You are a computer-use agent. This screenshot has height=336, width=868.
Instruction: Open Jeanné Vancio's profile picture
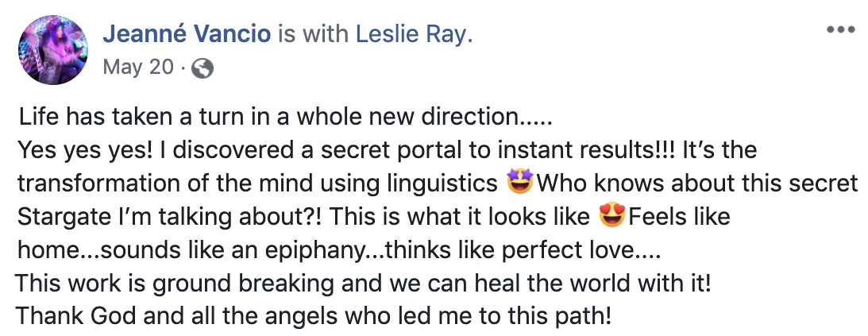coord(53,49)
